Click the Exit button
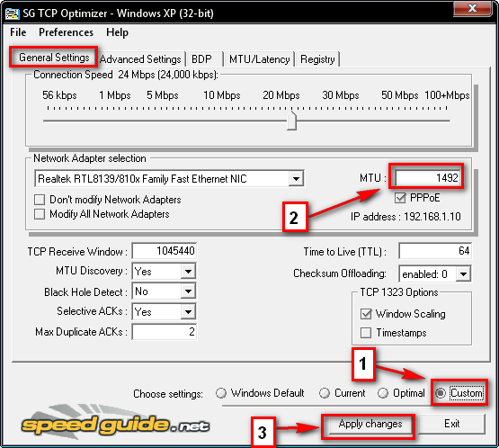499x448 pixels. [x=452, y=424]
